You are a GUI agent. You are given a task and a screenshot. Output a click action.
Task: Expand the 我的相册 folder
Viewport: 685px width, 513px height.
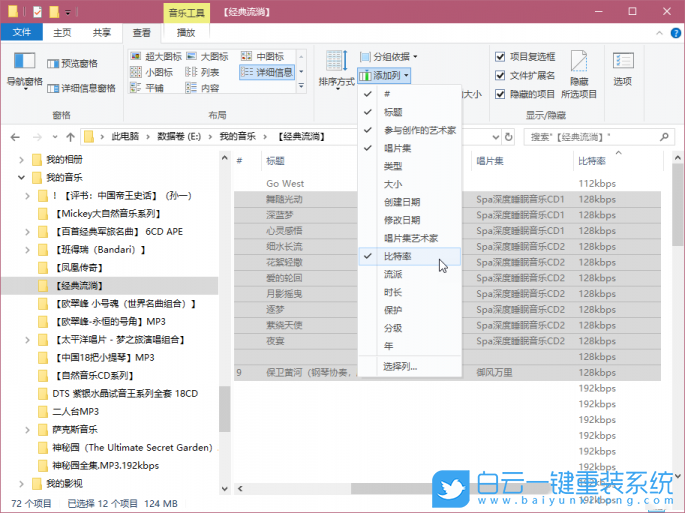(21, 160)
